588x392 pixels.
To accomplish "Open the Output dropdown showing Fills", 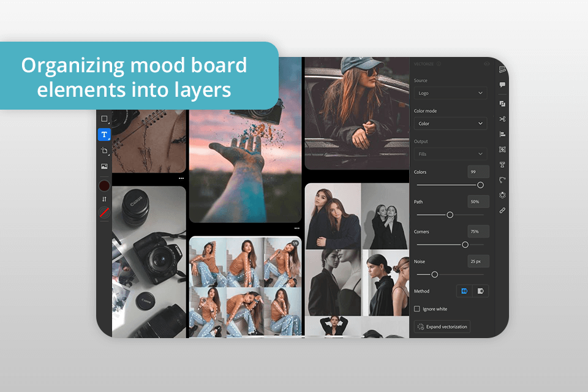I will 450,154.
